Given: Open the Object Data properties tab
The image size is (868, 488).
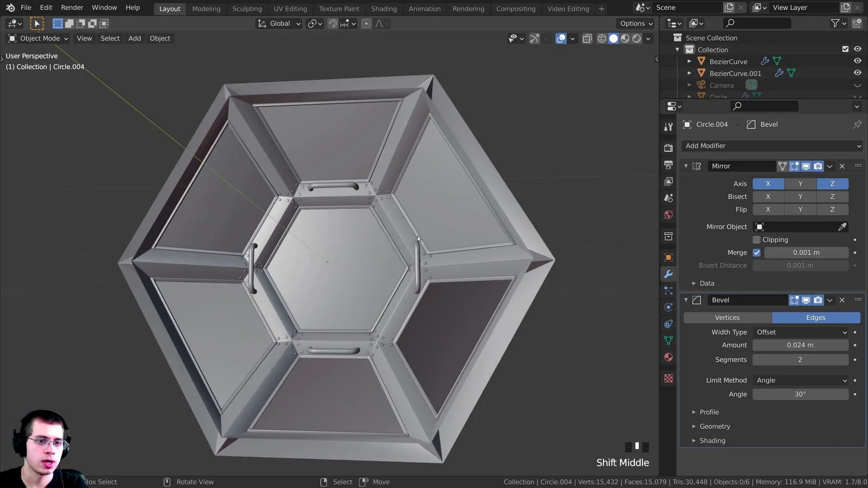Looking at the screenshot, I should [x=668, y=341].
